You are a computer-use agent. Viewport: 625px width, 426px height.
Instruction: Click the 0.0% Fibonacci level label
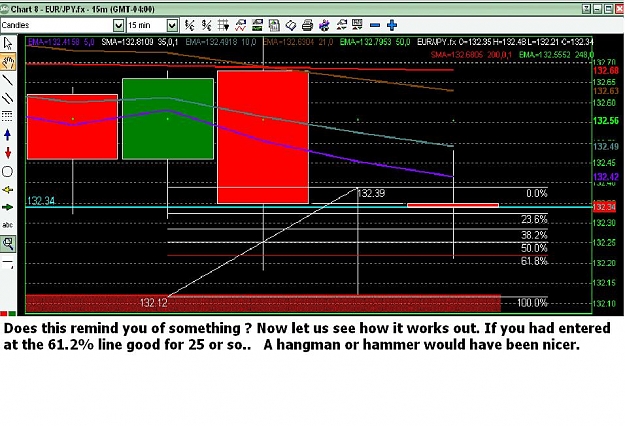click(x=537, y=194)
